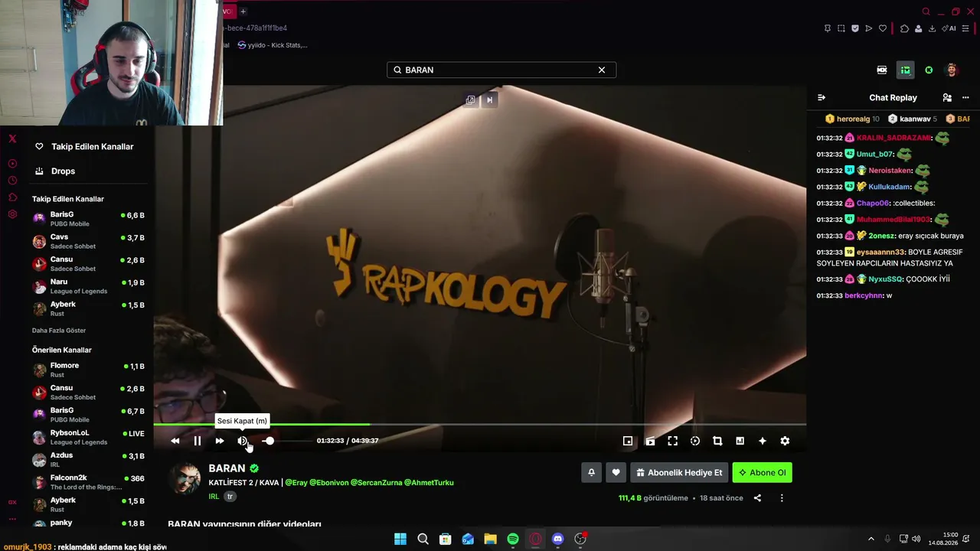Seek on the video progress bar
The width and height of the screenshot is (980, 551).
pyautogui.click(x=480, y=424)
